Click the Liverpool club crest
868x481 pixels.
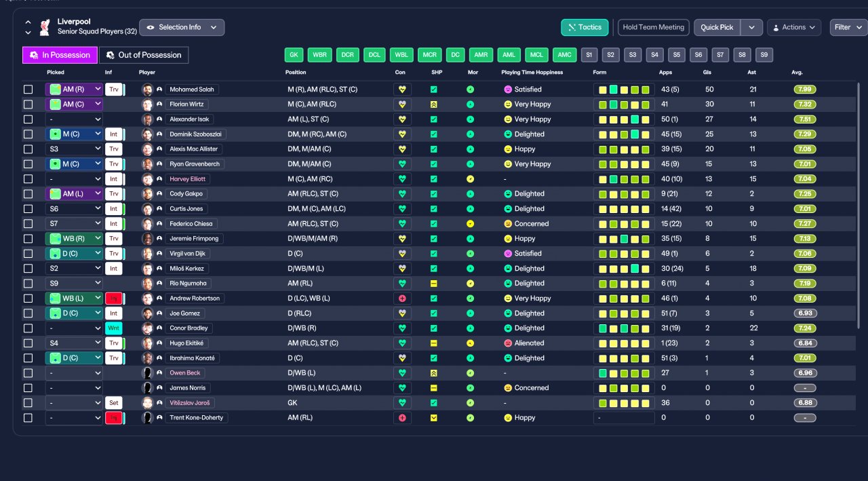pyautogui.click(x=45, y=27)
